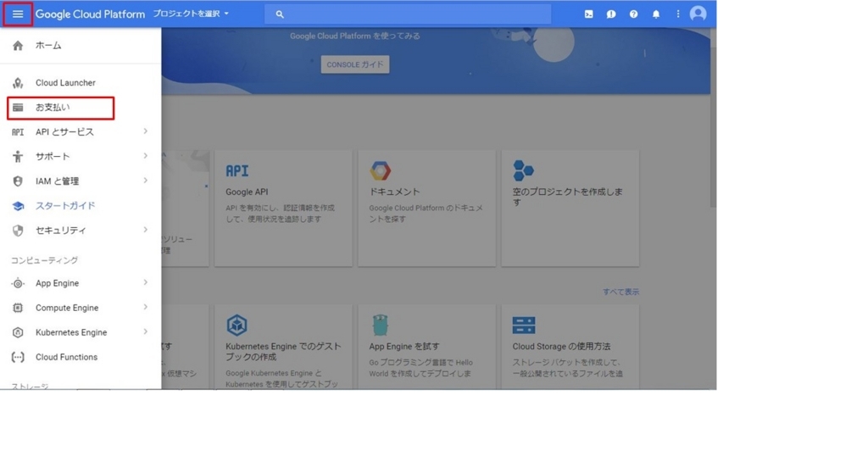Click the サポート person icon

[x=18, y=157]
